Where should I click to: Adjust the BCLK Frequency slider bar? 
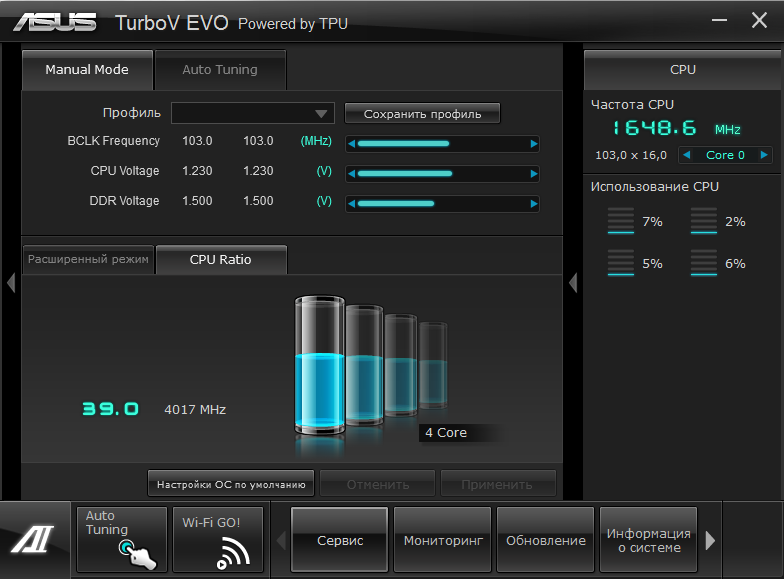(x=442, y=144)
